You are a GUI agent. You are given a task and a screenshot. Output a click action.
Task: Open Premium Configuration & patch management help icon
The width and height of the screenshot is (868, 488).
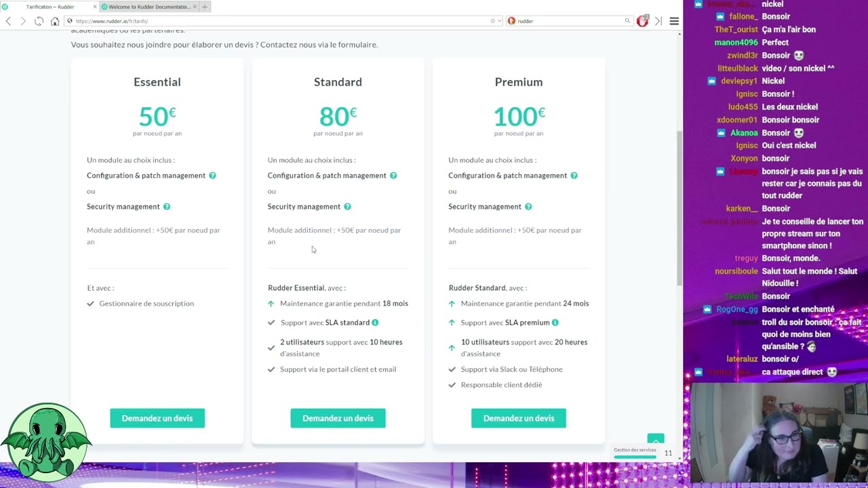[x=574, y=176]
